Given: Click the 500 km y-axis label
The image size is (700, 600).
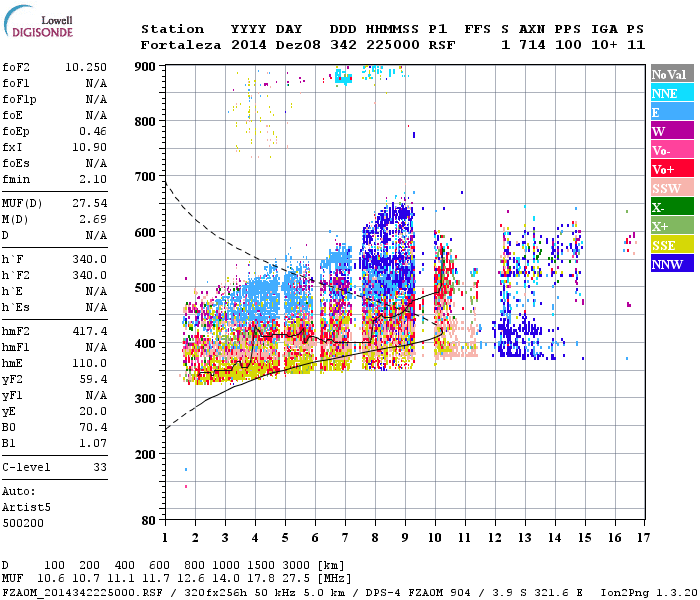Looking at the screenshot, I should point(145,288).
